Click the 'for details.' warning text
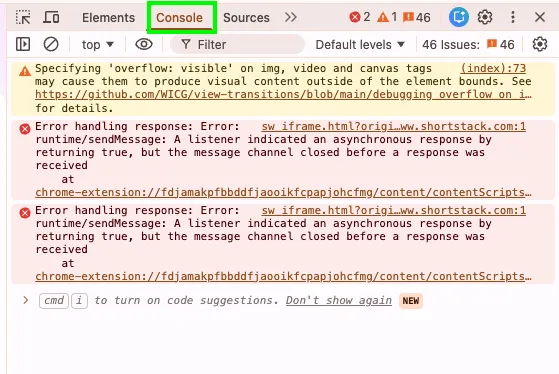The height and width of the screenshot is (374, 559). 74,108
